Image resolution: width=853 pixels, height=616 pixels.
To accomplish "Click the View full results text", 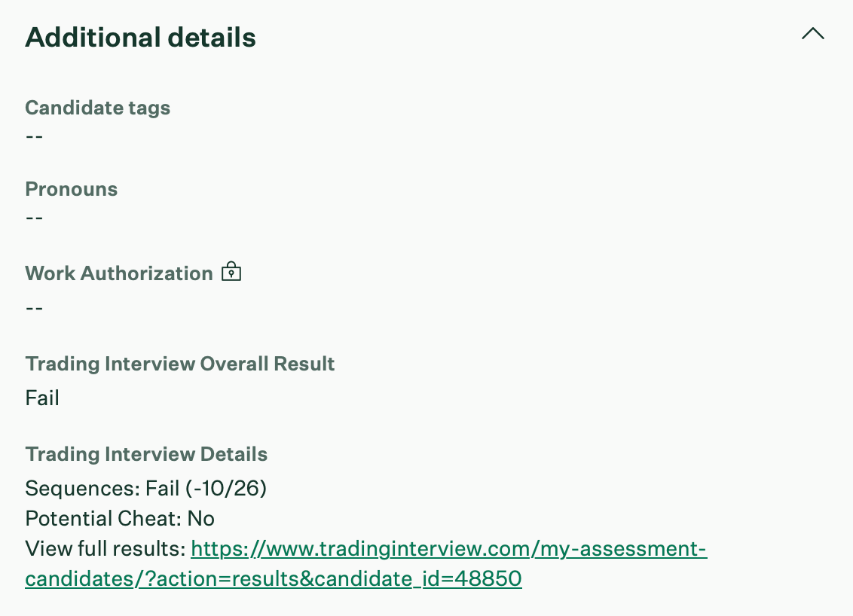I will [105, 549].
